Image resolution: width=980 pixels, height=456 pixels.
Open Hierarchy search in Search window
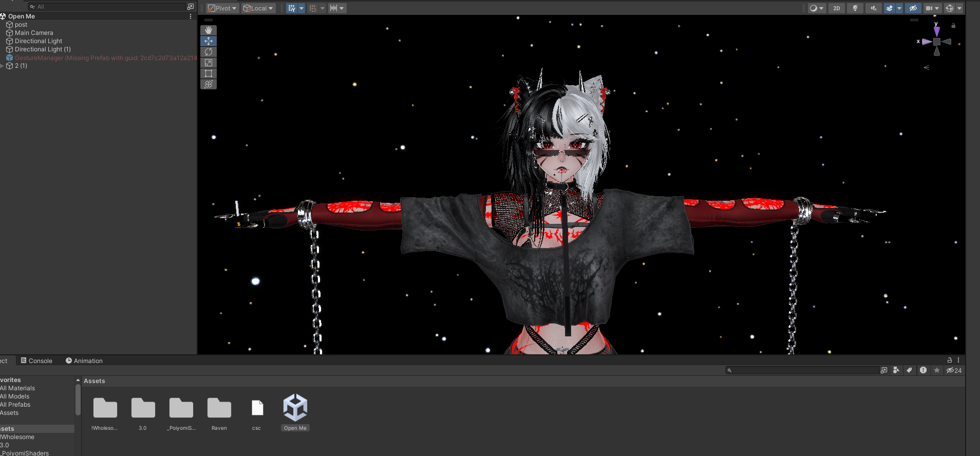point(191,7)
